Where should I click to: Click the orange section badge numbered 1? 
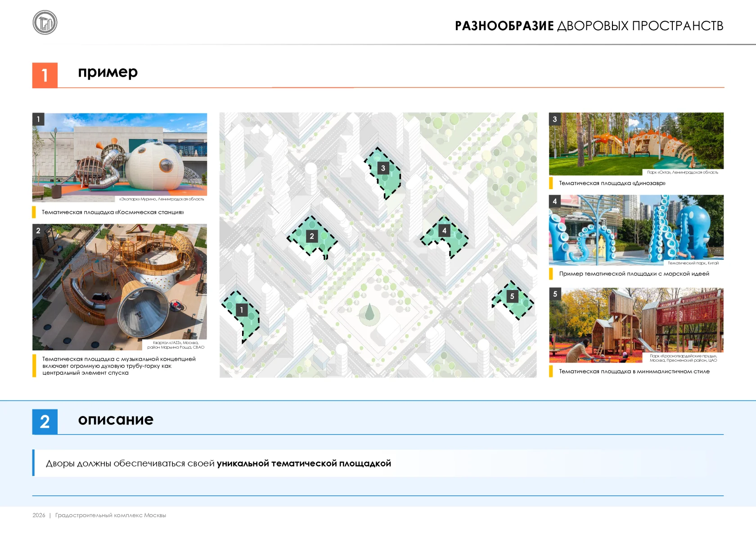45,75
